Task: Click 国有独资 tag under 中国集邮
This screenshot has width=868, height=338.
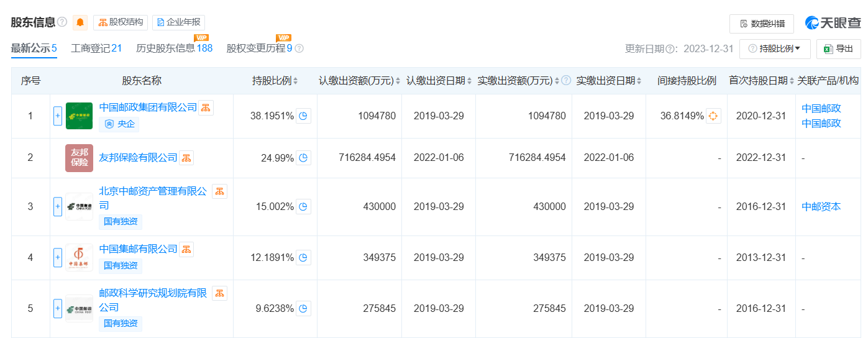Action: 121,265
